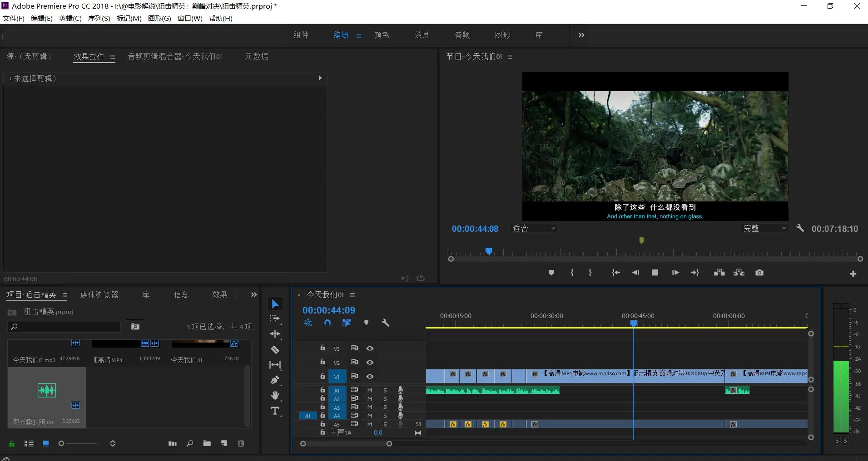Add marker in program monitor
Image resolution: width=868 pixels, height=461 pixels.
pos(551,273)
